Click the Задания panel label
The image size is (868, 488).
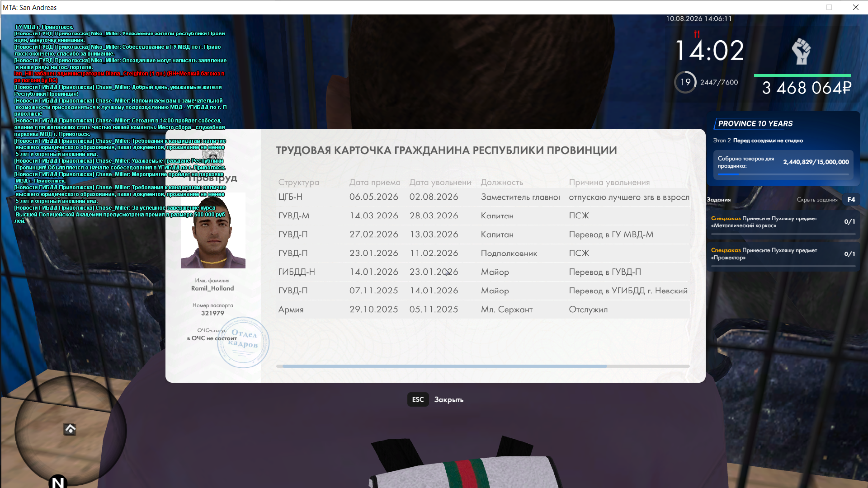click(719, 200)
